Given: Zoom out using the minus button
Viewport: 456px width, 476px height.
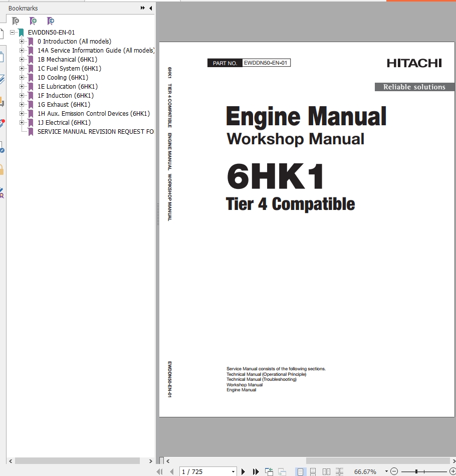Looking at the screenshot, I should coord(394,471).
